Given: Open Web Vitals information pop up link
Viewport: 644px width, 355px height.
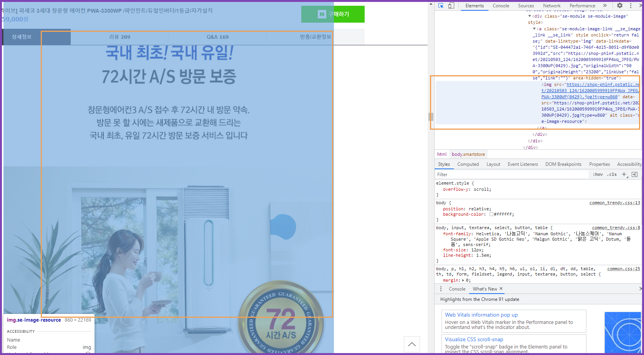Looking at the screenshot, I should (481, 315).
